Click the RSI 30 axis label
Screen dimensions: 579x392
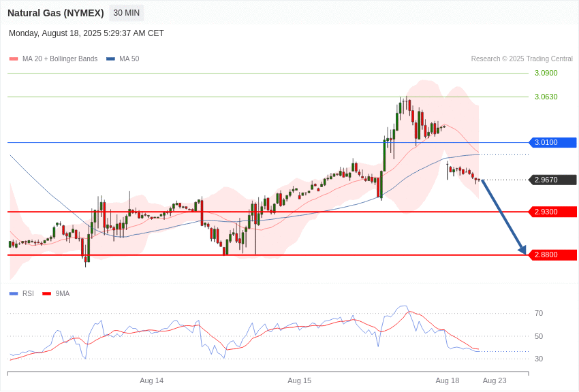coord(539,359)
